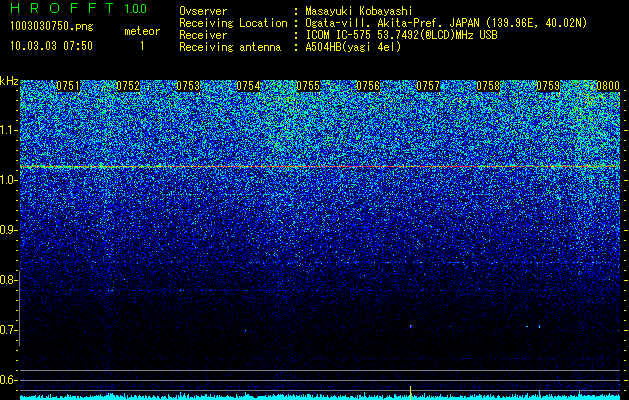Click the 1.1 kHz axis label

click(x=8, y=130)
